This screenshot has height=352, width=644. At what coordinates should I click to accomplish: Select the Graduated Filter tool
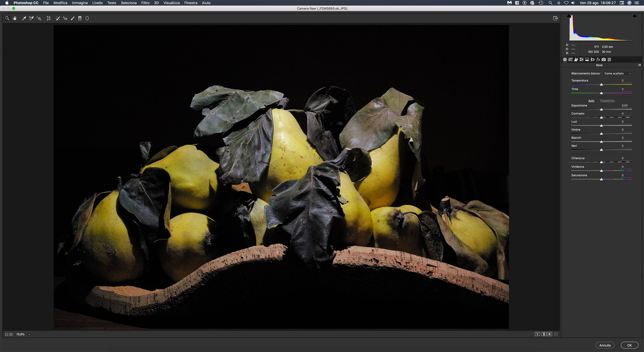[79, 18]
